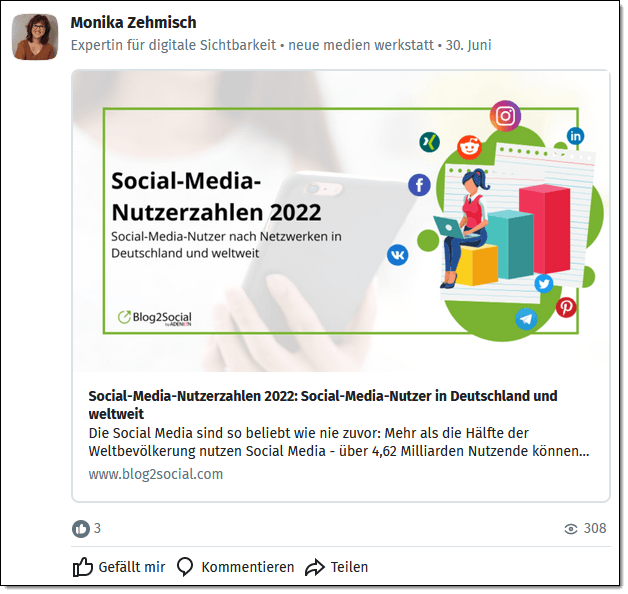The width and height of the screenshot is (628, 594).
Task: Click the Instagram icon in the preview image
Action: (505, 116)
